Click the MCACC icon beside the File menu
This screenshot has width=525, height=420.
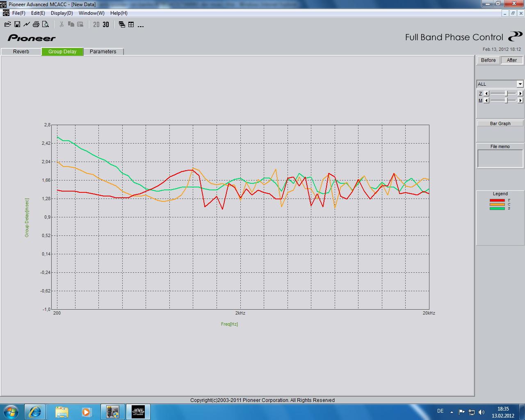click(x=6, y=13)
